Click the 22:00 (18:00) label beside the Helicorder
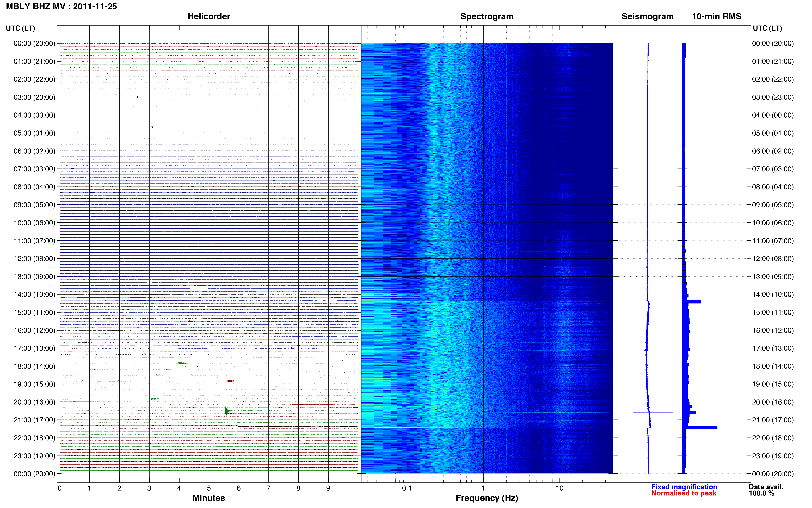 (34, 438)
